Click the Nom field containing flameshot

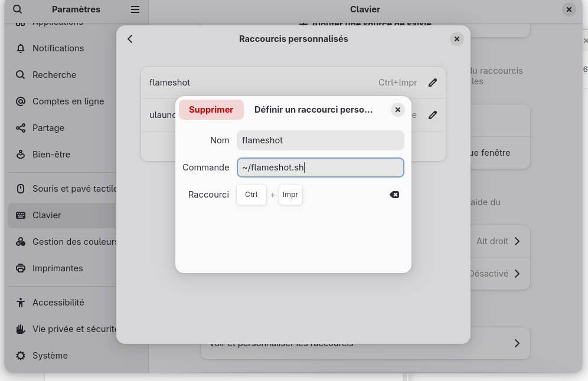point(320,140)
